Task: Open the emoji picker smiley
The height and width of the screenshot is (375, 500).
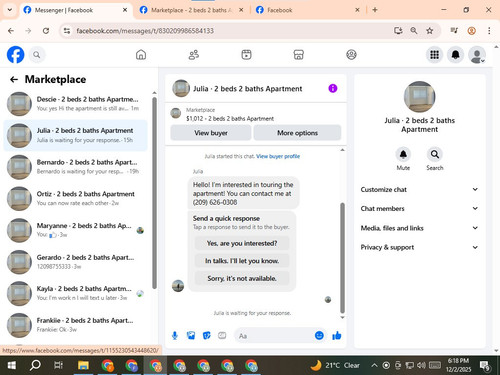Action: click(319, 335)
